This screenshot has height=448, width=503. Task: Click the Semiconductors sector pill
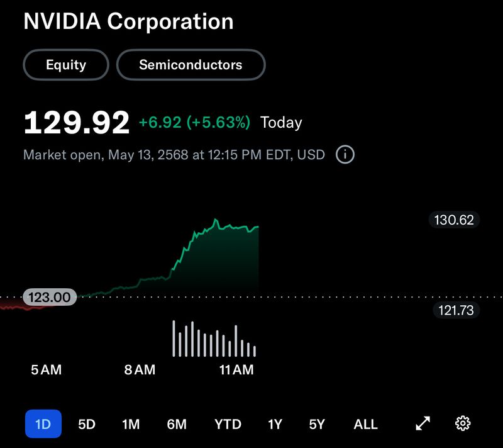pos(191,64)
